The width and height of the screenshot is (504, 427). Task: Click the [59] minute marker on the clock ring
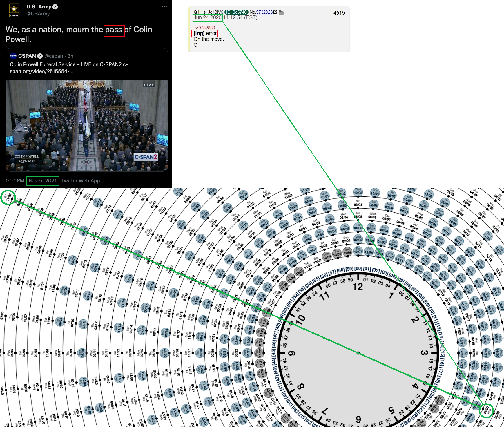[349, 269]
